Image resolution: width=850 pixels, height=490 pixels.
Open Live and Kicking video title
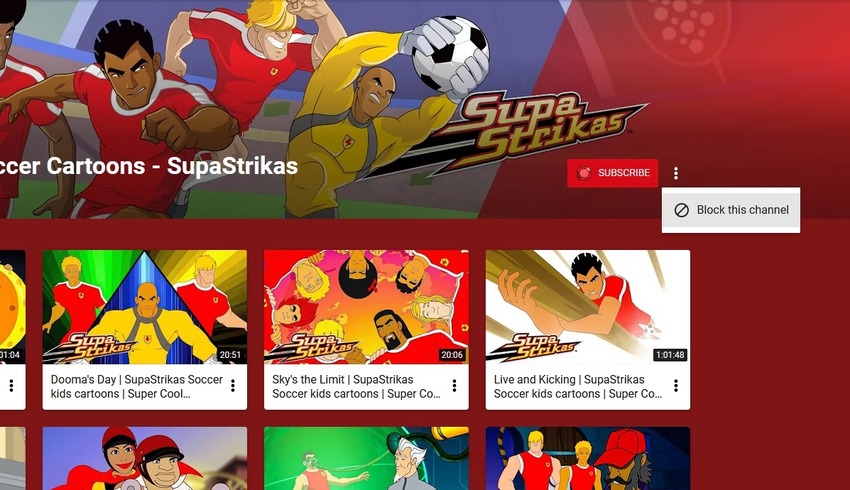[x=578, y=386]
